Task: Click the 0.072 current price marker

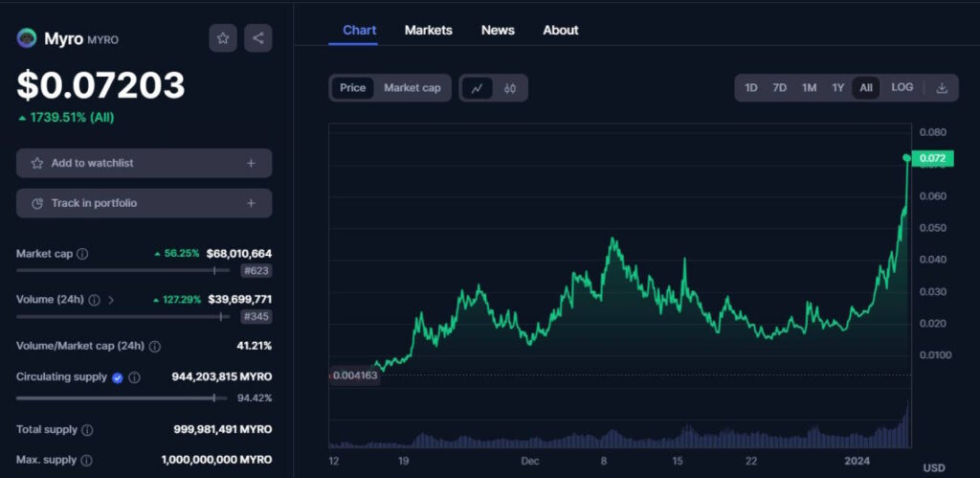Action: [932, 158]
